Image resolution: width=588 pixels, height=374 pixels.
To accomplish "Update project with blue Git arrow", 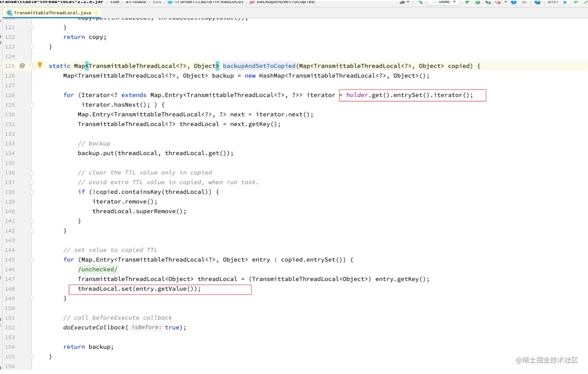I will click(565, 2).
